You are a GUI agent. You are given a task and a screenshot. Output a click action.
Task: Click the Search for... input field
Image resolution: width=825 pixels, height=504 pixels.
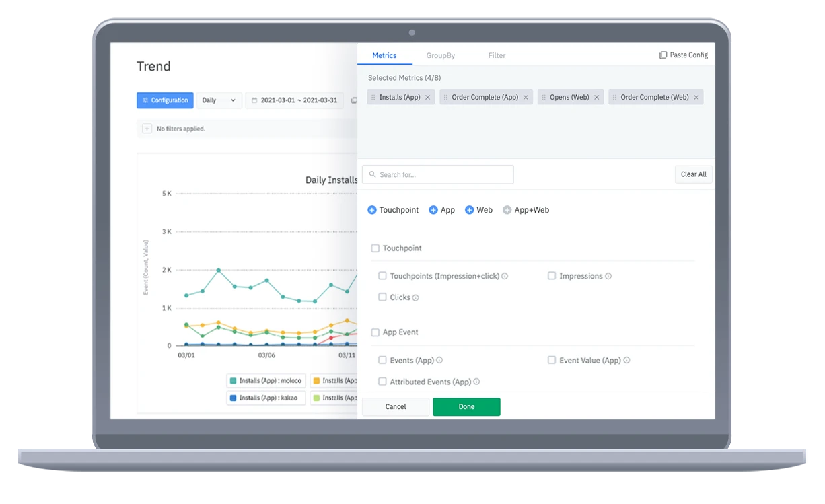pyautogui.click(x=438, y=175)
